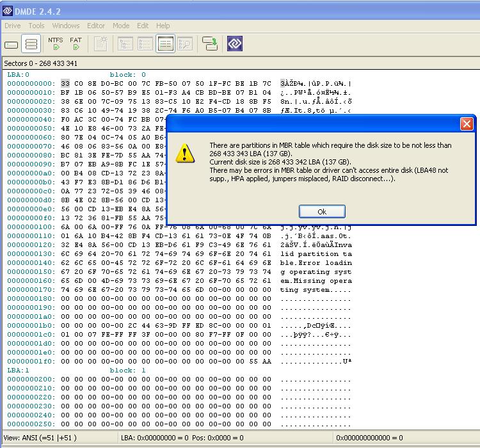The height and width of the screenshot is (448, 480).
Task: Click offset label 00000001c0
Action: (x=31, y=334)
